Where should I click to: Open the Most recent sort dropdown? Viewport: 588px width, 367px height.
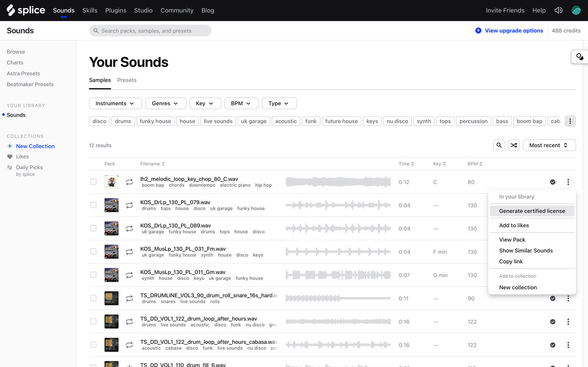(549, 145)
